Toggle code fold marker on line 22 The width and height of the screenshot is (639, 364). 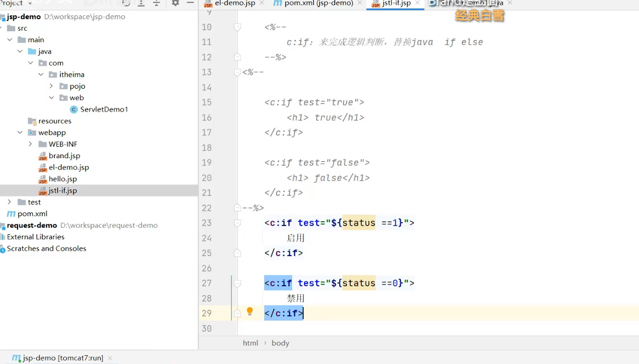pyautogui.click(x=237, y=207)
